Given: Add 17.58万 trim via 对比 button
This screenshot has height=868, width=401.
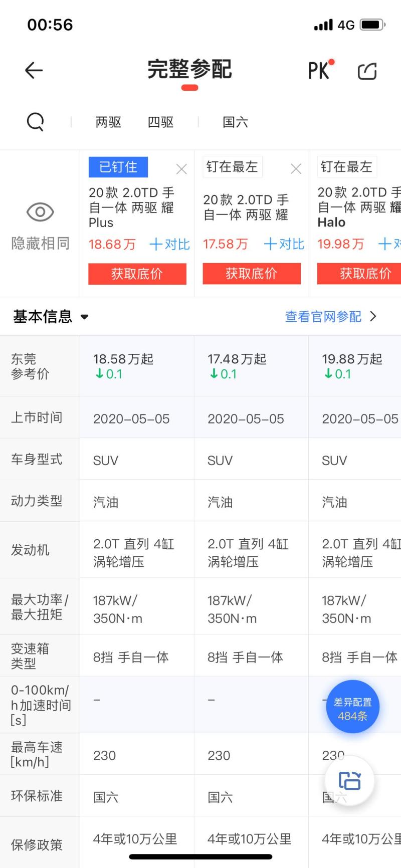Looking at the screenshot, I should tap(283, 244).
